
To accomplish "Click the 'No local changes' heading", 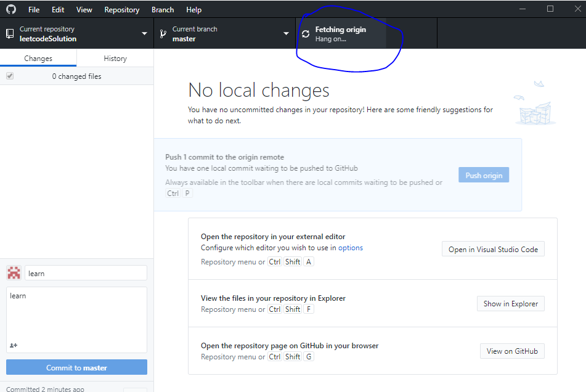I will (x=259, y=90).
